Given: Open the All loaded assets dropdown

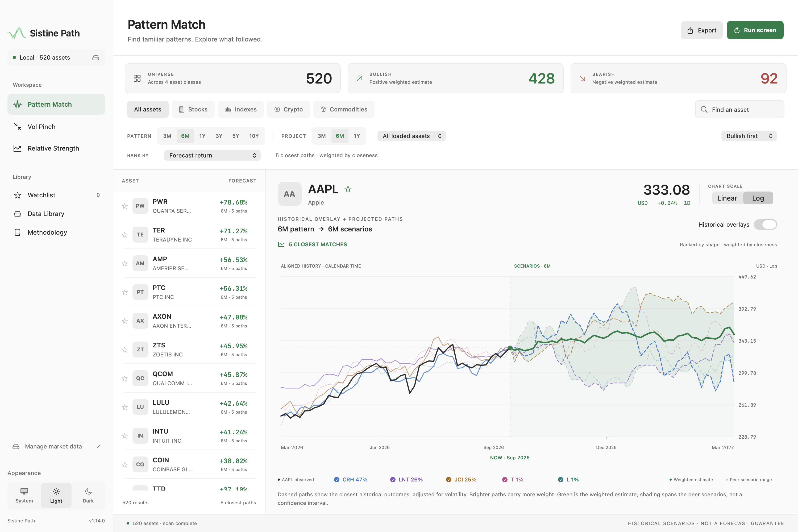Looking at the screenshot, I should point(412,136).
